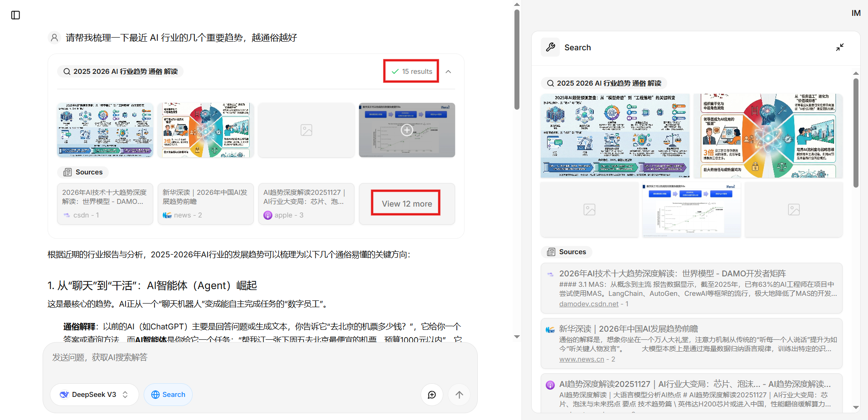Click the csdn favicon in first source card
This screenshot has height=420, width=868.
67,215
